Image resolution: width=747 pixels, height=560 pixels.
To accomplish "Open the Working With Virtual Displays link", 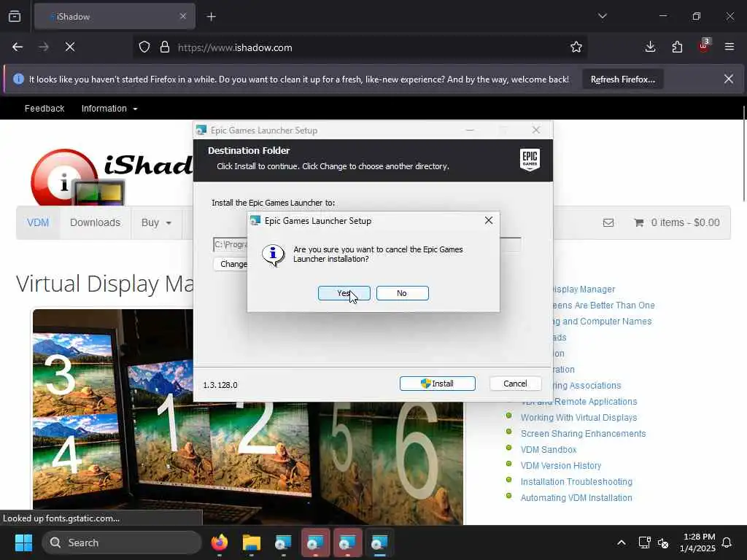I will 578,418.
